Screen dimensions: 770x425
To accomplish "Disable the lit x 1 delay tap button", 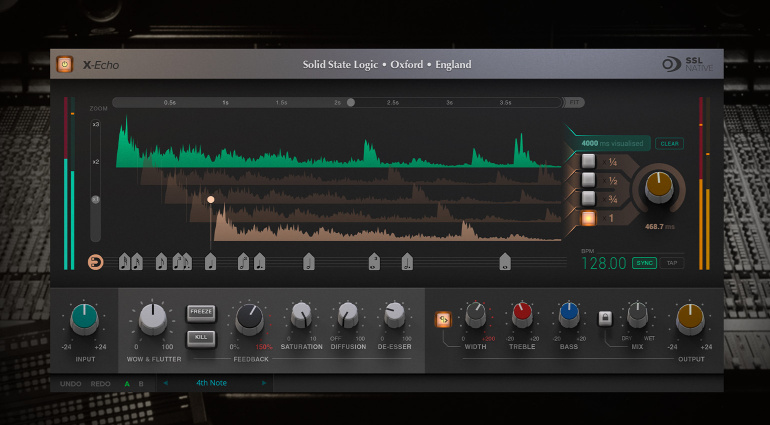I will (x=588, y=218).
